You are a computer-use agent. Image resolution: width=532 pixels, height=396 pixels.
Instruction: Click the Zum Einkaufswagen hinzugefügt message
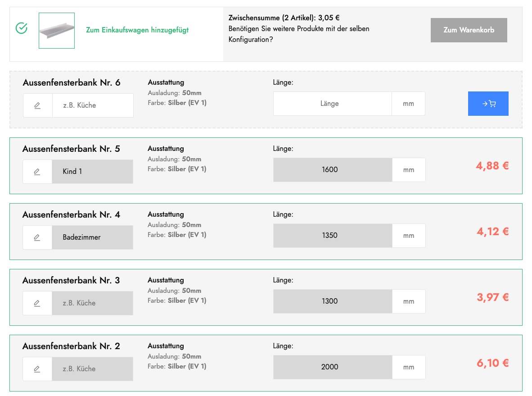point(137,30)
